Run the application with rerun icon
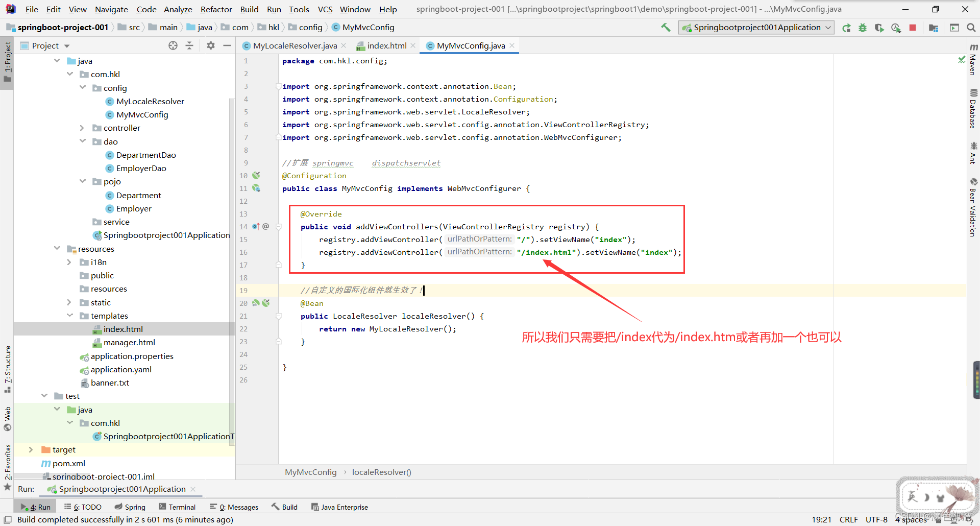980x526 pixels. [x=846, y=28]
